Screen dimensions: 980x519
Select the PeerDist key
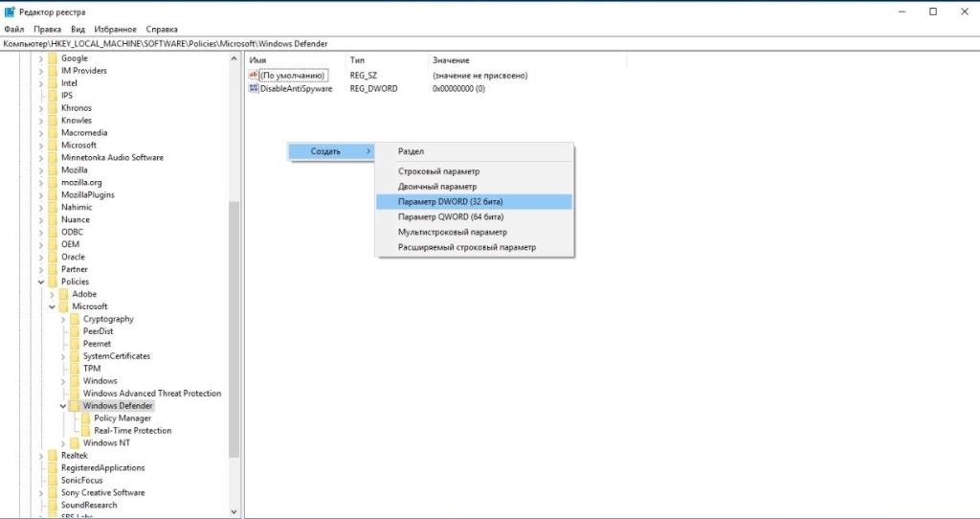pos(99,331)
